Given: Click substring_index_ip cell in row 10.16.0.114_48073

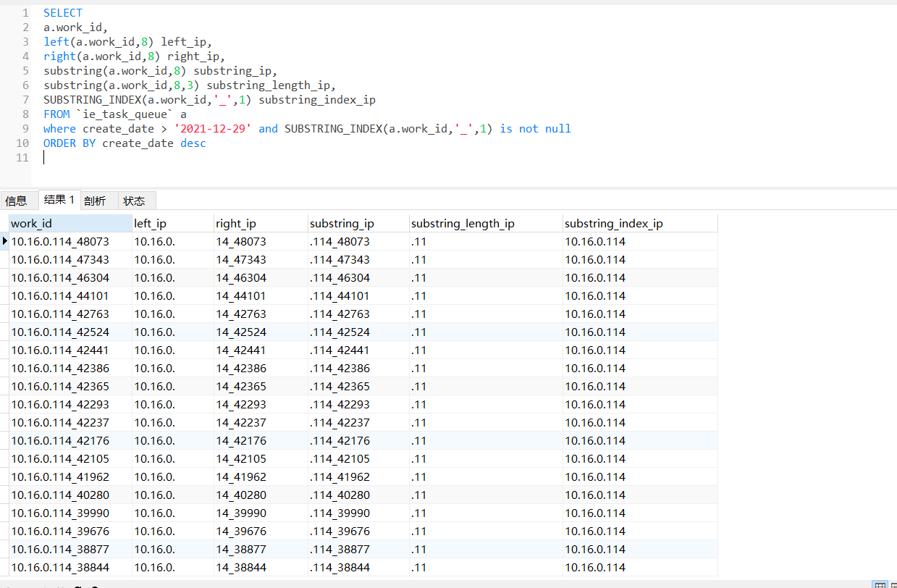Looking at the screenshot, I should 640,241.
